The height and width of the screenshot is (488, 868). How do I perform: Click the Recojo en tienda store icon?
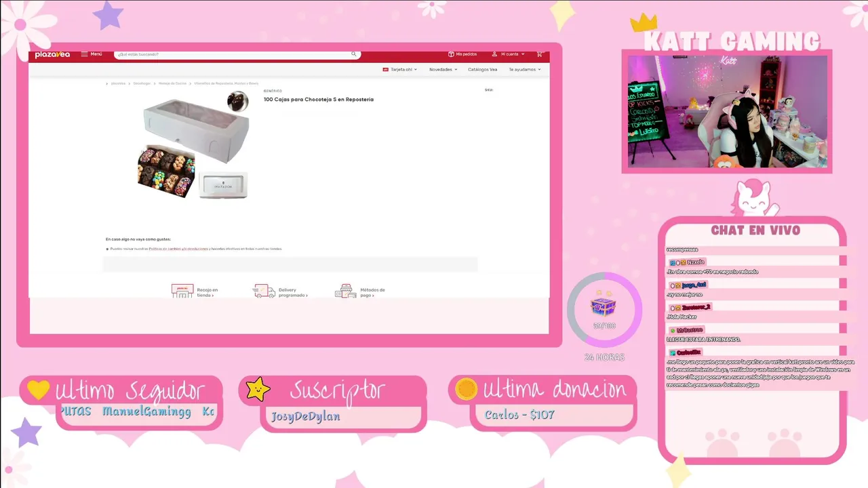pos(182,291)
